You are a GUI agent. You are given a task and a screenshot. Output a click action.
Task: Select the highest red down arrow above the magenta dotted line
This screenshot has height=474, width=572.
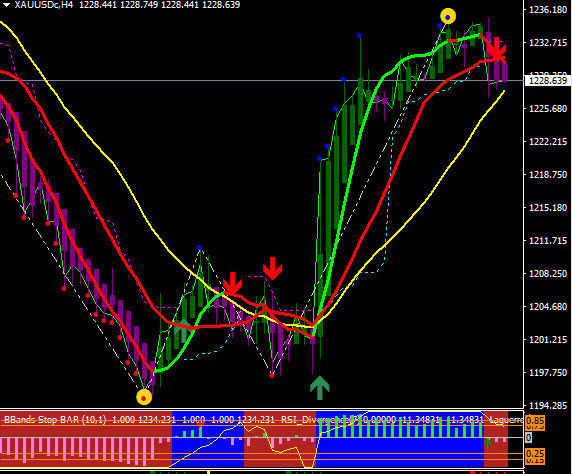273,269
